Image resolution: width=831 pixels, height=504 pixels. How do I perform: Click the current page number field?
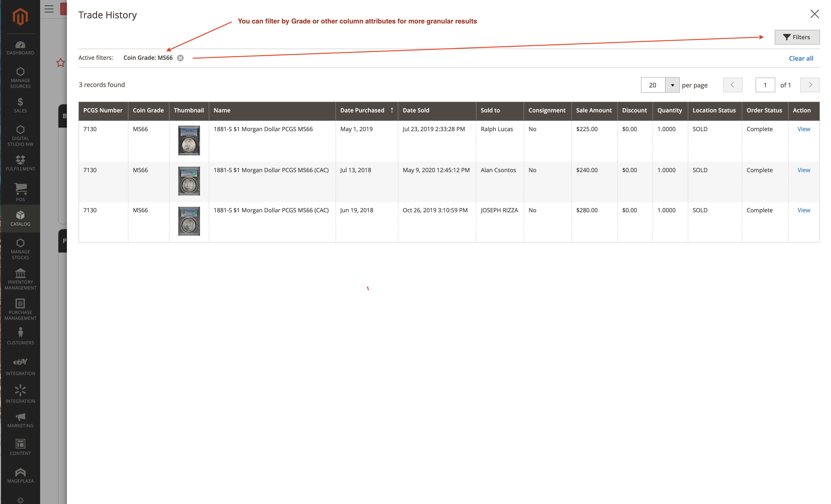[765, 85]
